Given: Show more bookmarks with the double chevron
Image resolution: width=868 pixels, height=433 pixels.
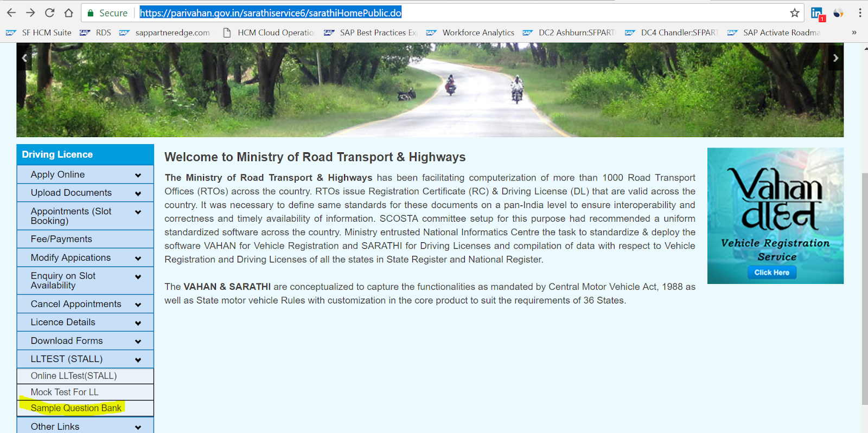Looking at the screenshot, I should (x=854, y=33).
